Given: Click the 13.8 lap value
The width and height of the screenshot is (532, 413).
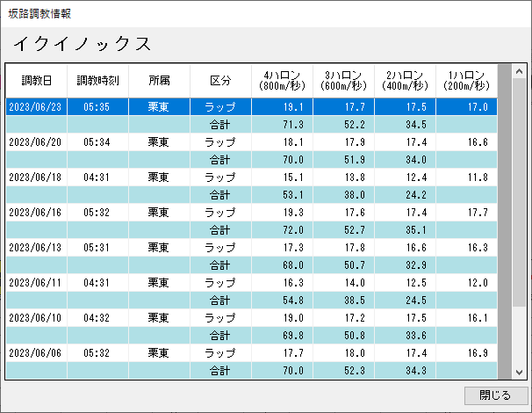Looking at the screenshot, I should click(343, 178).
